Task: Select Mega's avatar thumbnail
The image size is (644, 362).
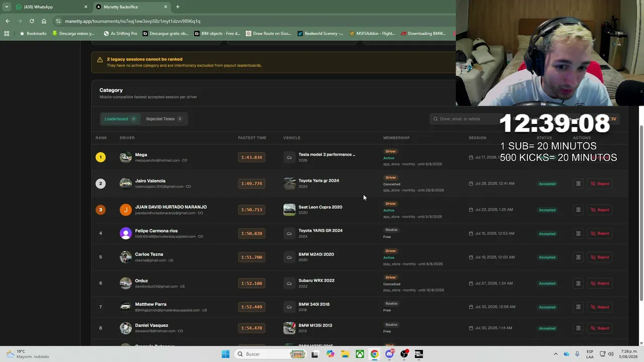Action: (126, 157)
